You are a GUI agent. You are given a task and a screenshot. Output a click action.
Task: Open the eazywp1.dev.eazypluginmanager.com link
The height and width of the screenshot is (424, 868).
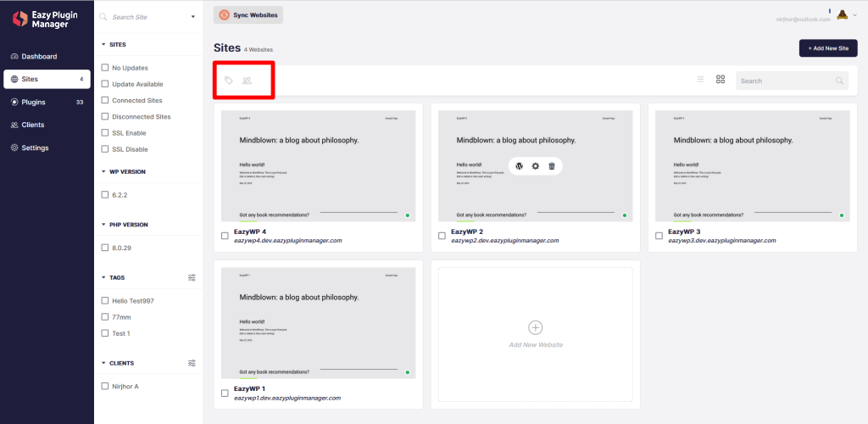287,398
